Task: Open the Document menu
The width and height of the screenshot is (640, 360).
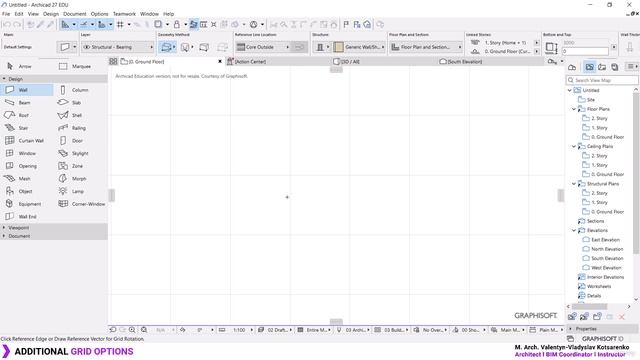Action: coord(75,14)
